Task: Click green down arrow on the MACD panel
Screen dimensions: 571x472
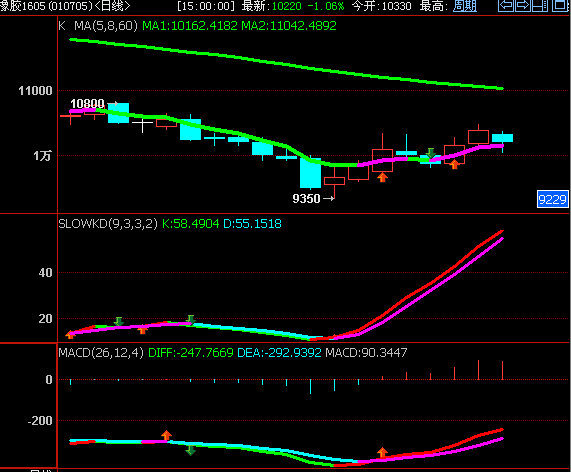Action: (x=190, y=451)
